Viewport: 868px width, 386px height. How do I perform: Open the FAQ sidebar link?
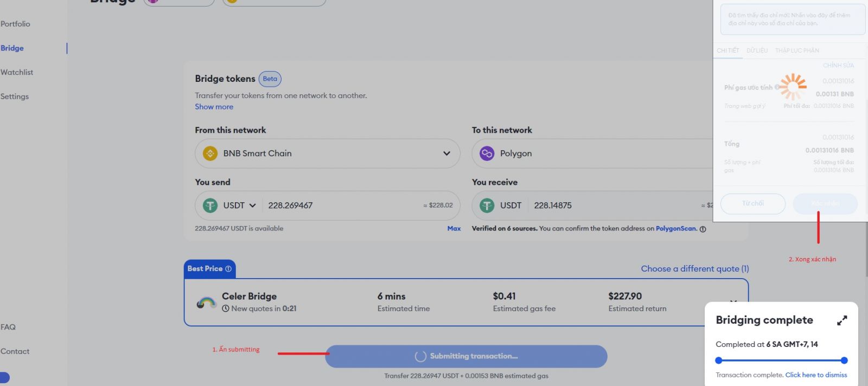click(x=8, y=327)
